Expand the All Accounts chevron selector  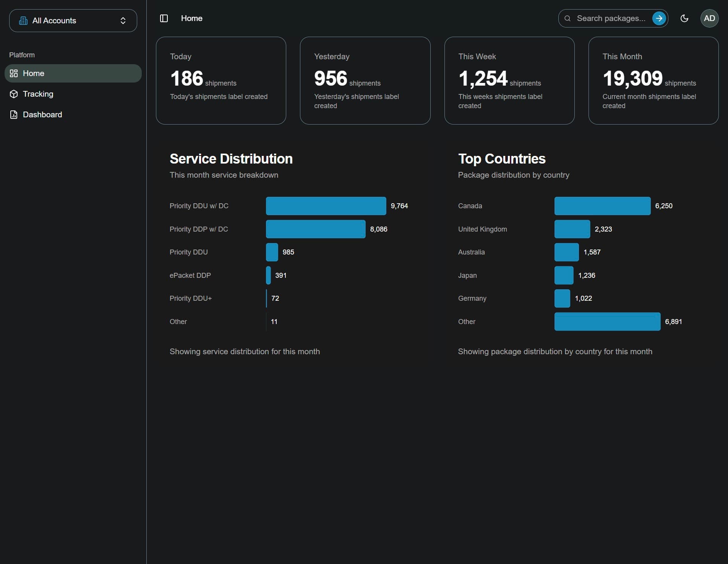[x=123, y=21]
